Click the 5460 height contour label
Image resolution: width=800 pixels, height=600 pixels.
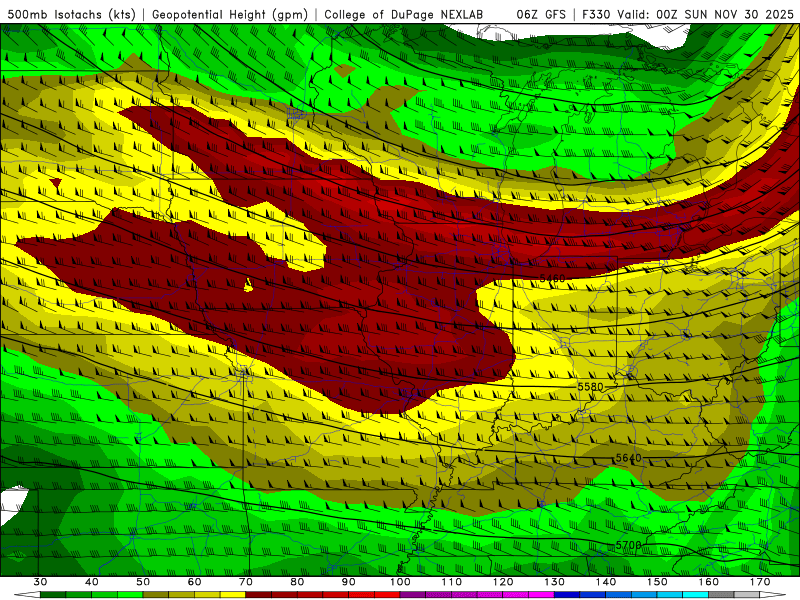coord(552,278)
